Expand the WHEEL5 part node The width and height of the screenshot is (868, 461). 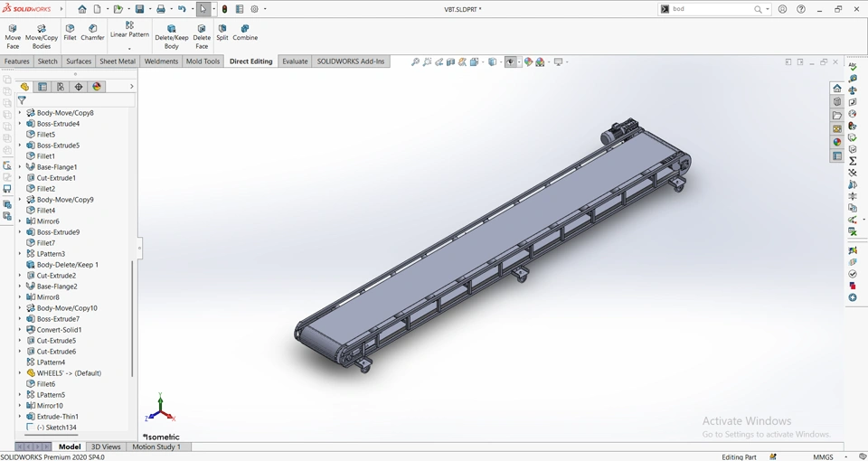[20, 373]
